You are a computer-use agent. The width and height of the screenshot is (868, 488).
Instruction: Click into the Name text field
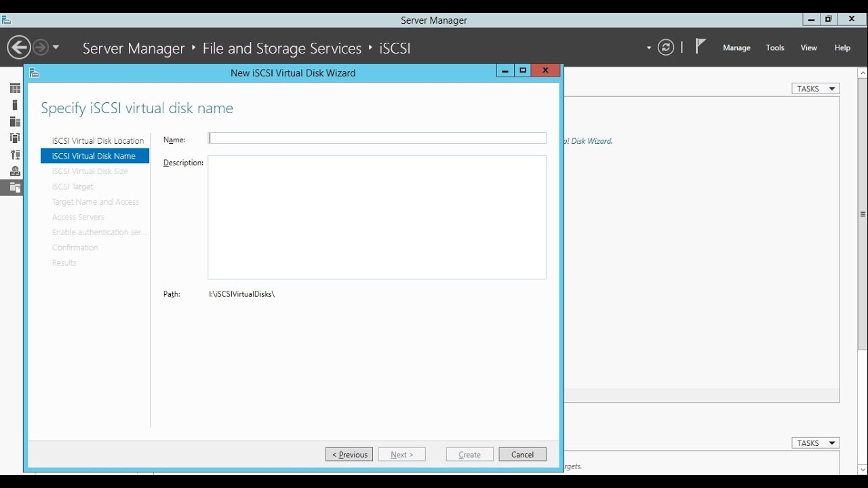pos(377,138)
